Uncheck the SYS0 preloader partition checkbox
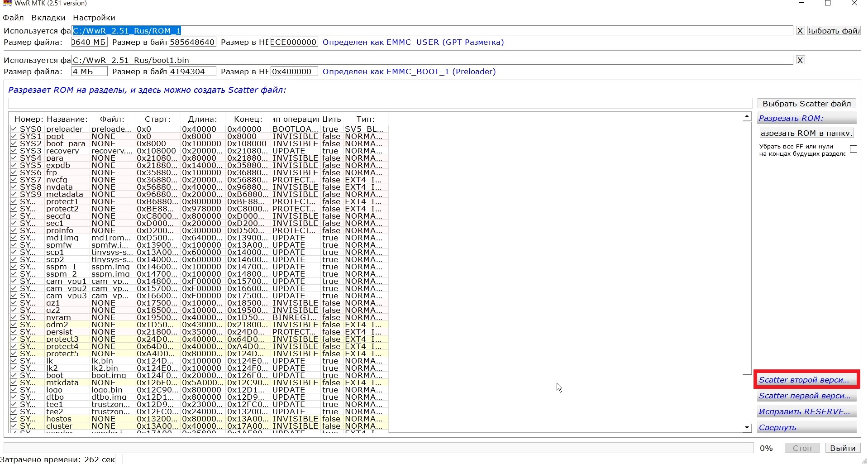Image resolution: width=868 pixels, height=464 pixels. click(14, 129)
